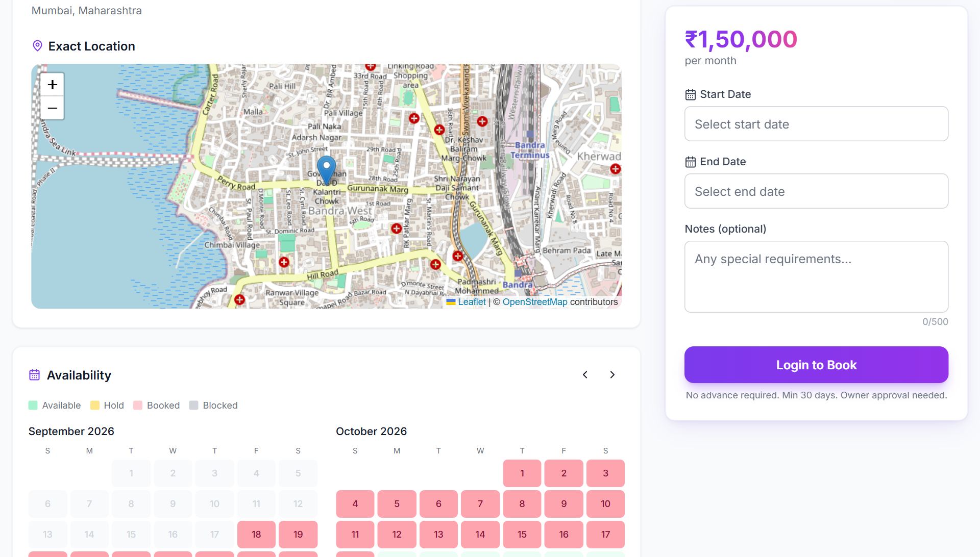Open the Select end date field
Image resolution: width=980 pixels, height=557 pixels.
(816, 191)
